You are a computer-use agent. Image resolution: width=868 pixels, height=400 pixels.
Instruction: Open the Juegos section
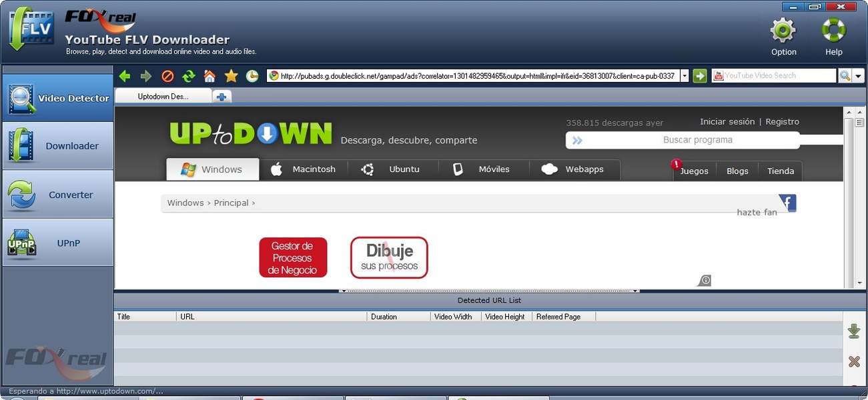[x=695, y=171]
